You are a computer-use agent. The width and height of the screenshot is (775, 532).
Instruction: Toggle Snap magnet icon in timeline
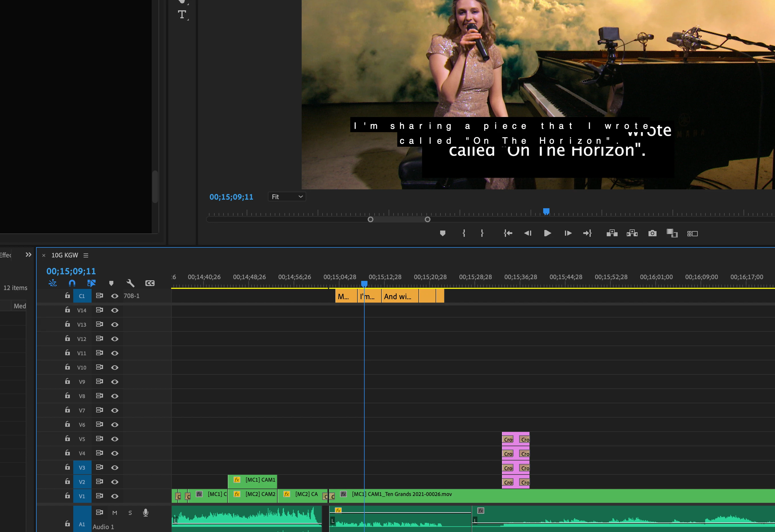(72, 283)
